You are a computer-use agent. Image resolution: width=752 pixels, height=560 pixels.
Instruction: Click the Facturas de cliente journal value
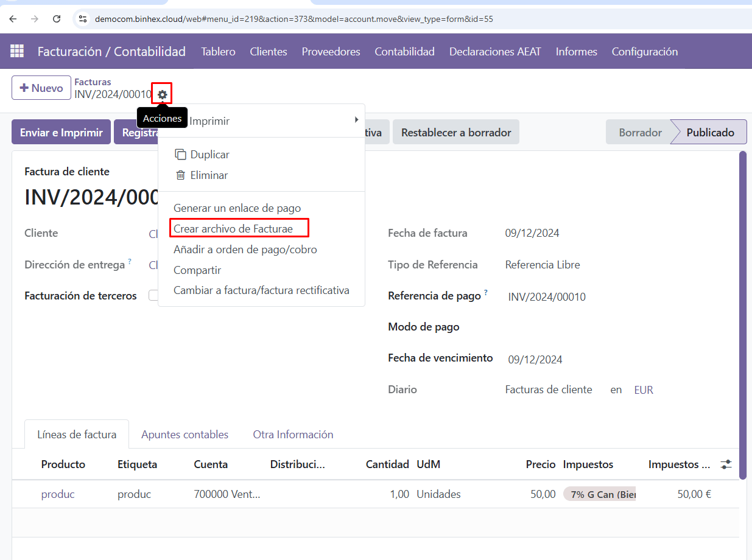tap(549, 390)
